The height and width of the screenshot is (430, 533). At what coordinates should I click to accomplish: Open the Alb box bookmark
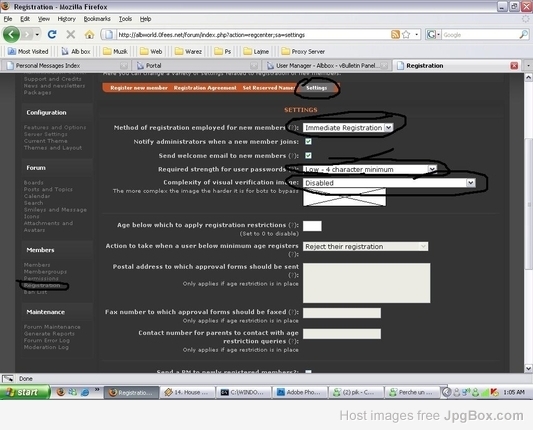[76, 51]
